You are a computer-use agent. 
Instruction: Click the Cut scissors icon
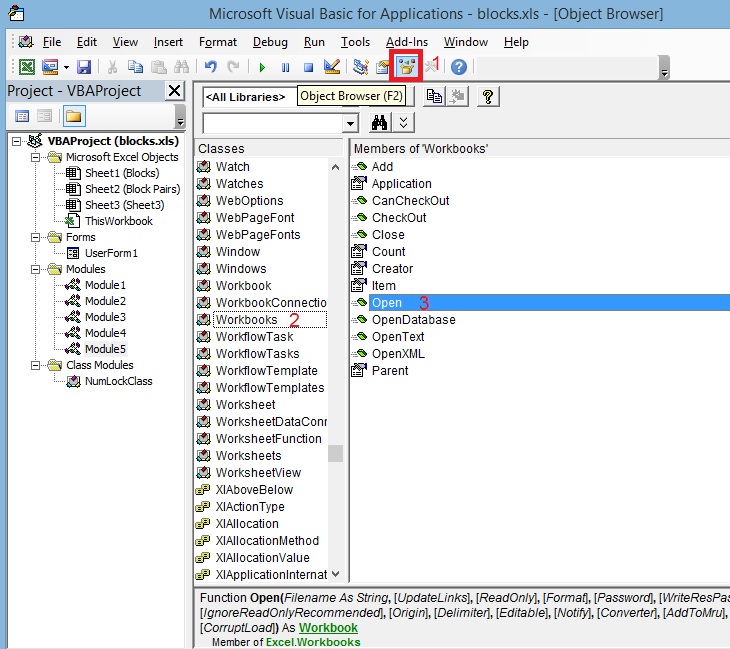coord(112,67)
